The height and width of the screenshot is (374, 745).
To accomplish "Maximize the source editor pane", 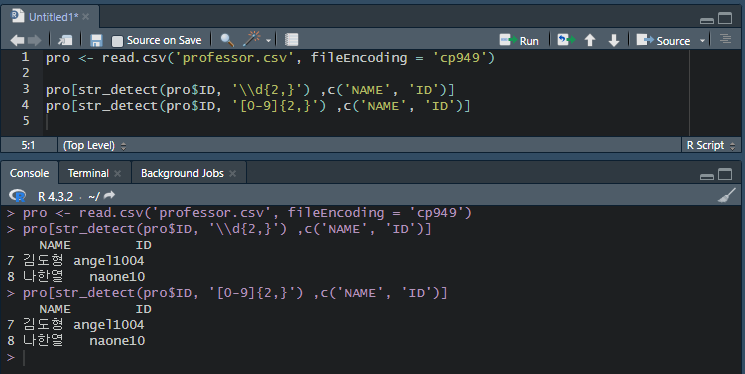I will pyautogui.click(x=725, y=19).
